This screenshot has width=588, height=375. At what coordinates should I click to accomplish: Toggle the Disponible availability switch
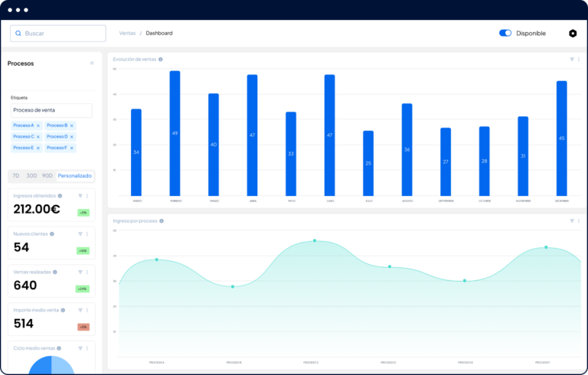coord(505,33)
